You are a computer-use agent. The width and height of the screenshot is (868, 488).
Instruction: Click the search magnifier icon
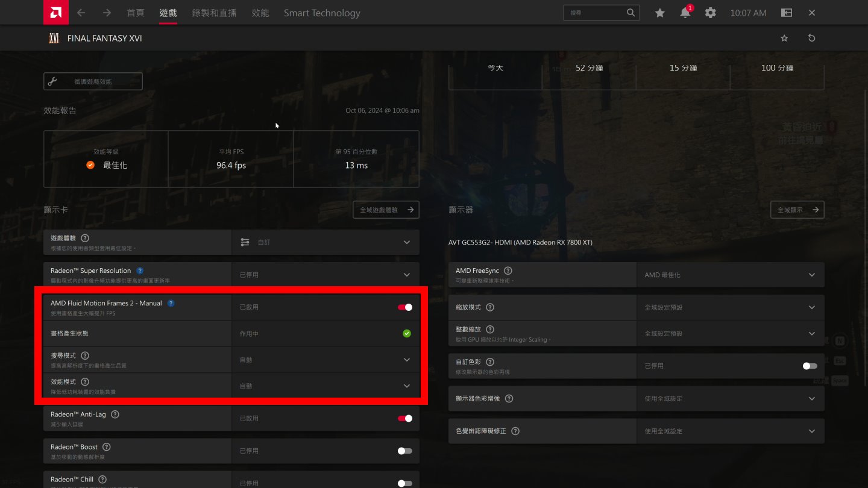click(631, 13)
